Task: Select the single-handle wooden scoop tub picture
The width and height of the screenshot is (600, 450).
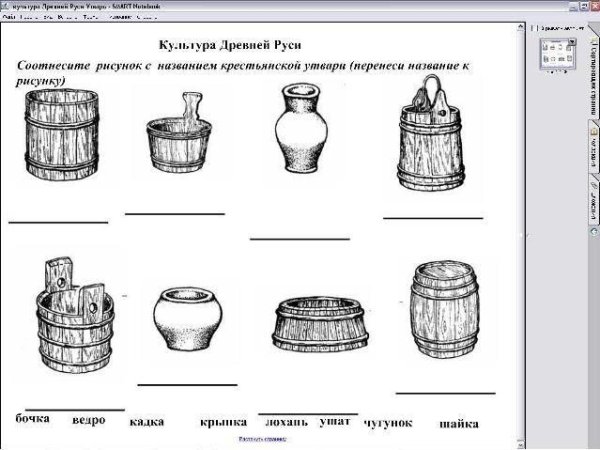Action: click(179, 132)
